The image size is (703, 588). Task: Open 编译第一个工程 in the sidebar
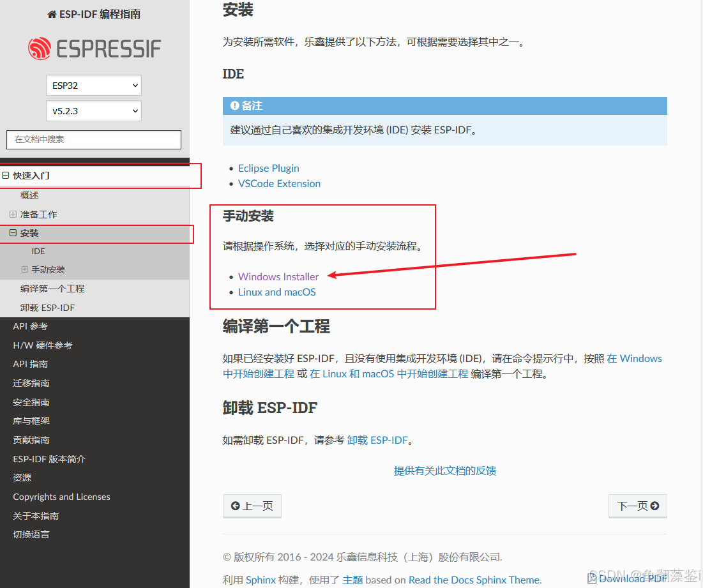click(52, 289)
